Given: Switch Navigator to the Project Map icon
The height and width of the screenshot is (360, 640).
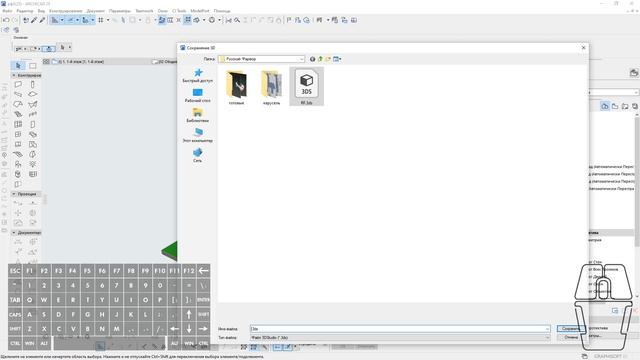Looking at the screenshot, I should pos(605,106).
